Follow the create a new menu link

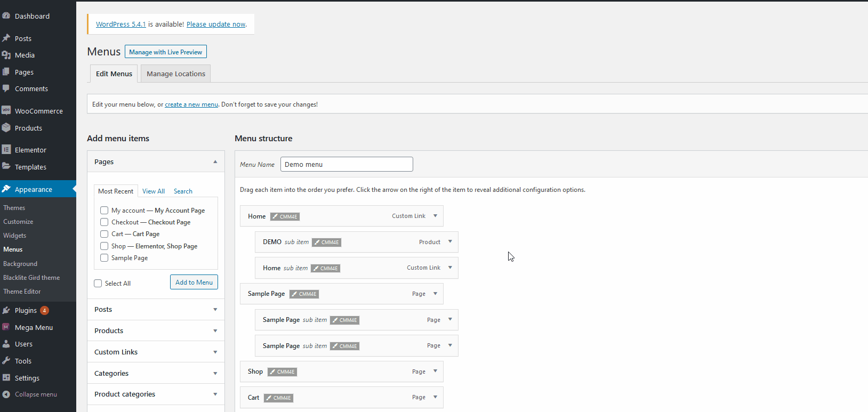[191, 104]
